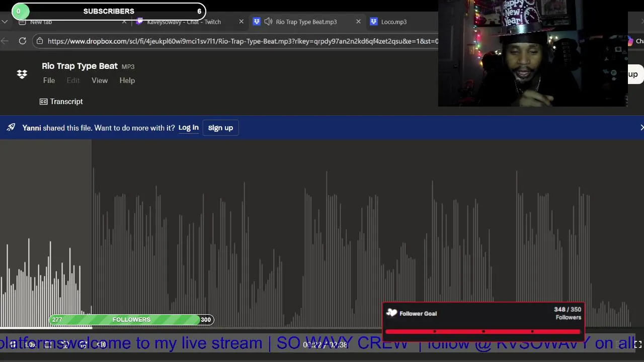Open the View menu
The image size is (644, 362).
[x=100, y=80]
